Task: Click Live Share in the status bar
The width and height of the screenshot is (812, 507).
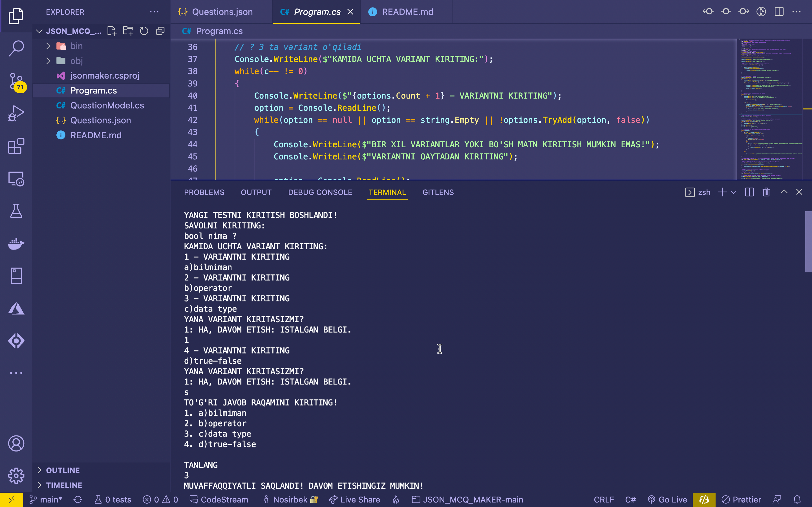Action: (355, 500)
